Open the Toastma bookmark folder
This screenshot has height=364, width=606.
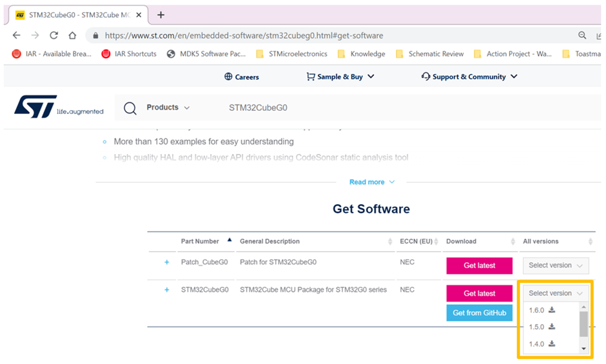pos(582,53)
